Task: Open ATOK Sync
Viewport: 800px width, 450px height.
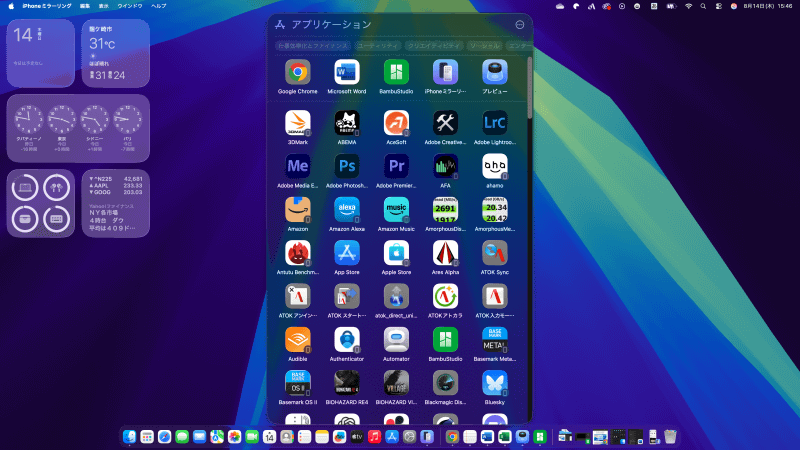Action: coord(494,253)
